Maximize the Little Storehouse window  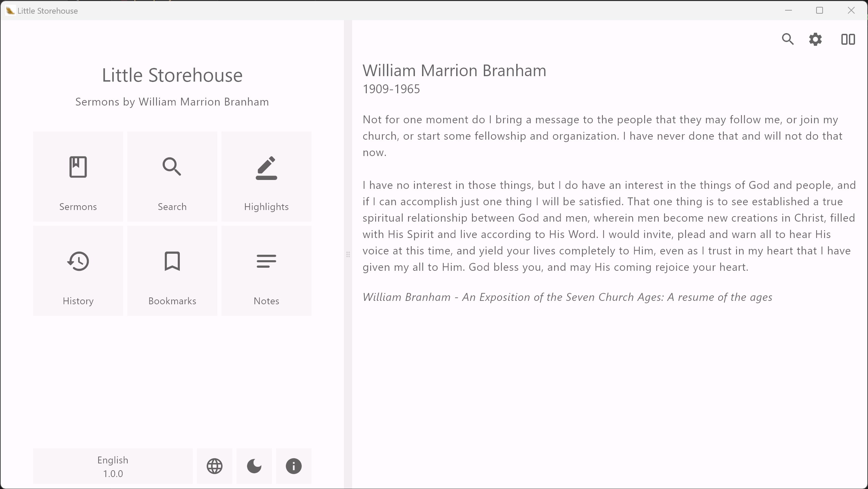click(820, 11)
